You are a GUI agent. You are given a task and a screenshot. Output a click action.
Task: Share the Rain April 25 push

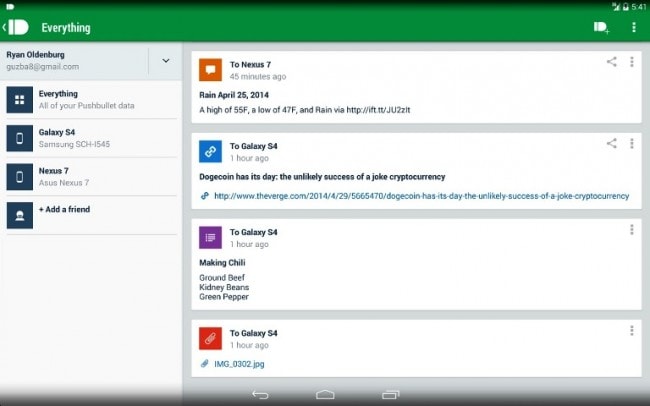[611, 62]
